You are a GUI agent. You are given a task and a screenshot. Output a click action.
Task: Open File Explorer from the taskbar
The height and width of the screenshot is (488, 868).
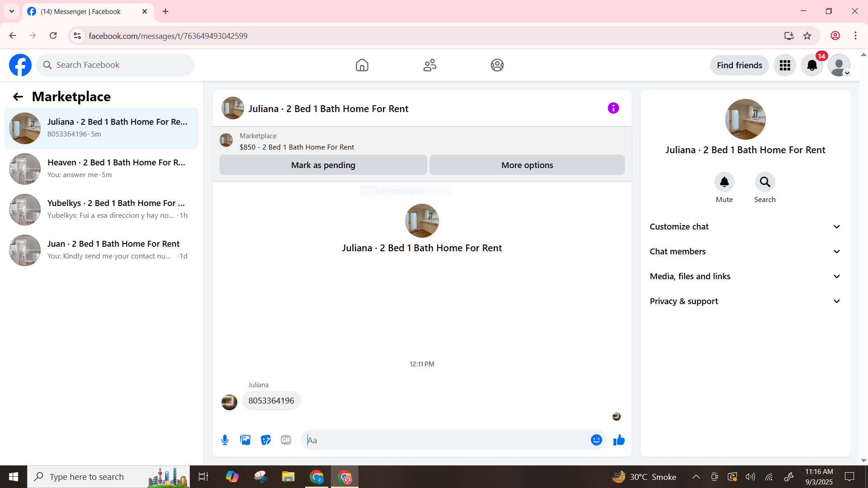pyautogui.click(x=288, y=477)
